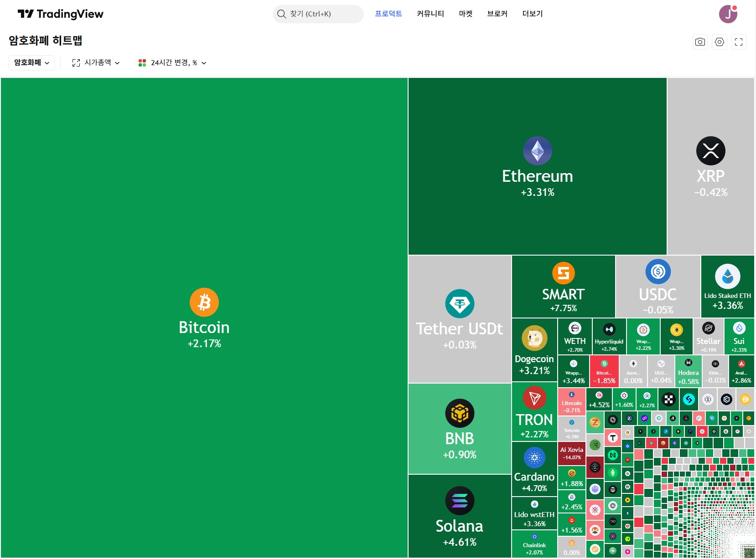Click the tile showing +2.86%
Viewport: 756px width, 559px height.
(x=741, y=371)
